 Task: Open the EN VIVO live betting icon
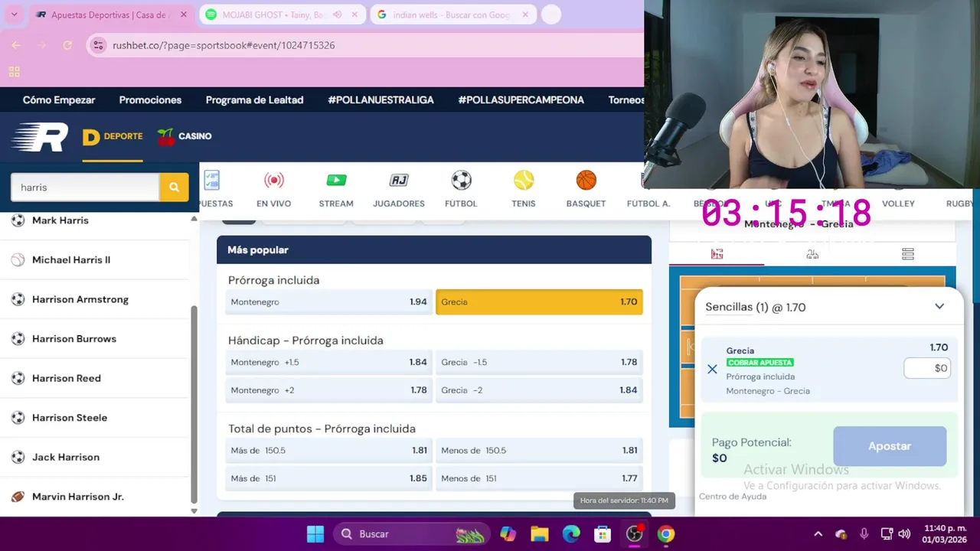coord(273,181)
